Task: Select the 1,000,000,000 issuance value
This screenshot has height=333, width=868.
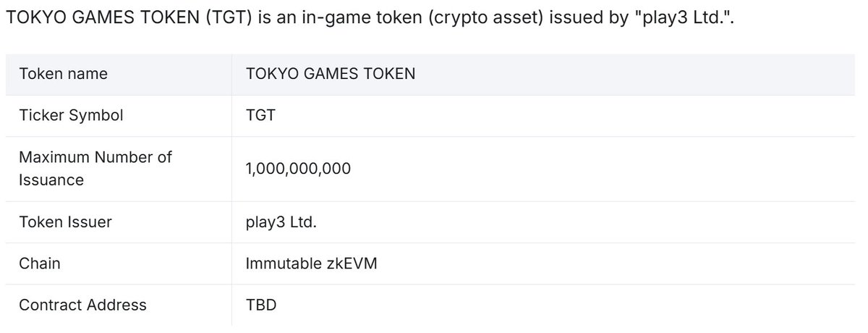Action: 298,169
